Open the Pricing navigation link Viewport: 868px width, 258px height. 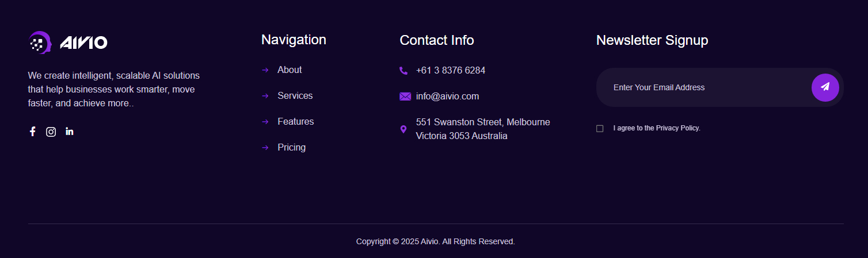[291, 148]
